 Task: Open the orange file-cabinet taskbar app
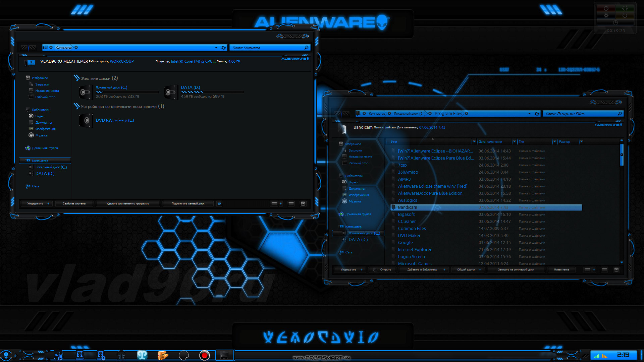[163, 355]
